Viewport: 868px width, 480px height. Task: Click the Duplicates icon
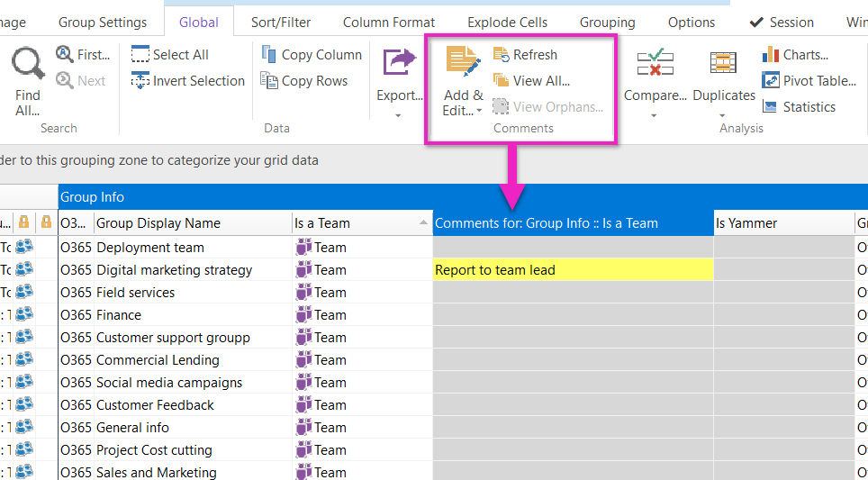(723, 63)
